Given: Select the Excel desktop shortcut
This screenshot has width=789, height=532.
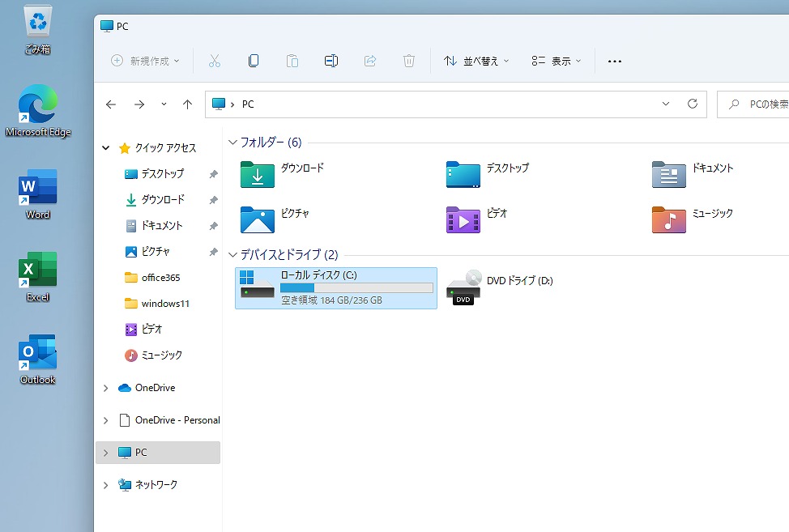Looking at the screenshot, I should pyautogui.click(x=38, y=277).
